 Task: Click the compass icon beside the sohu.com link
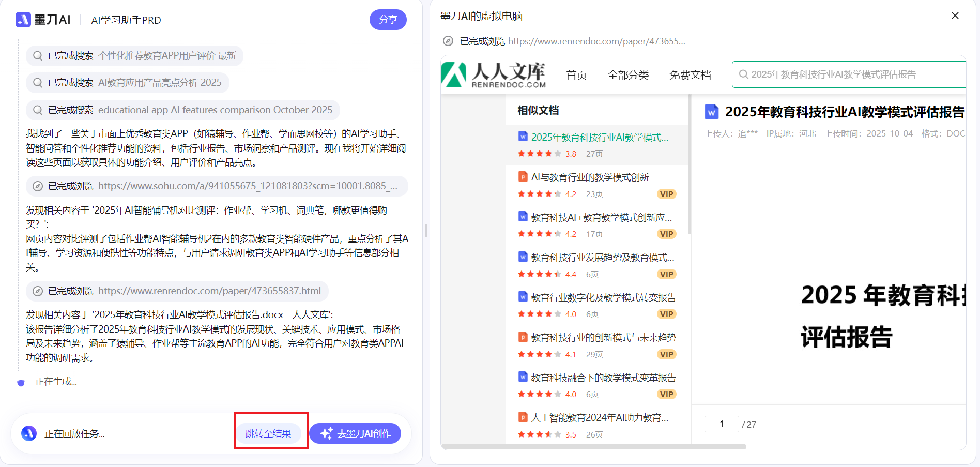click(x=38, y=186)
